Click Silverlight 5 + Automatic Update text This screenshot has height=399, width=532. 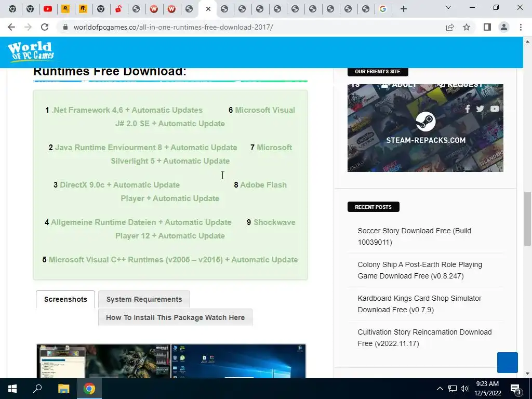point(170,161)
